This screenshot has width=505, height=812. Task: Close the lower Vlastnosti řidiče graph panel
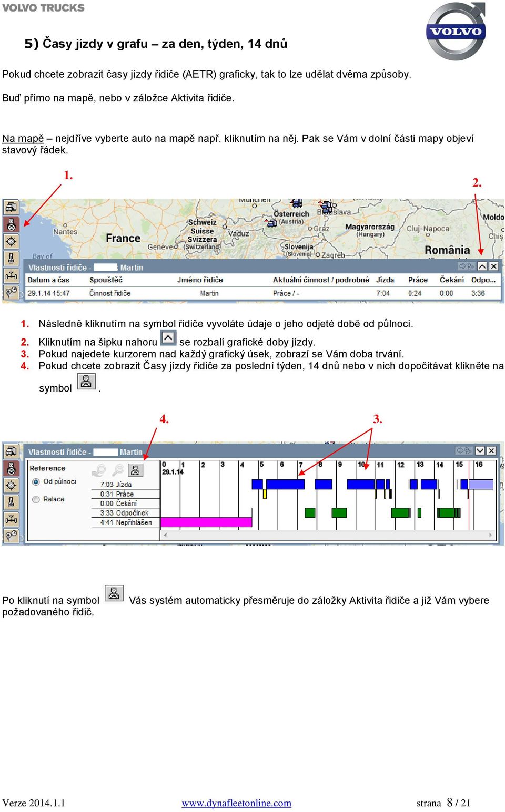491,451
